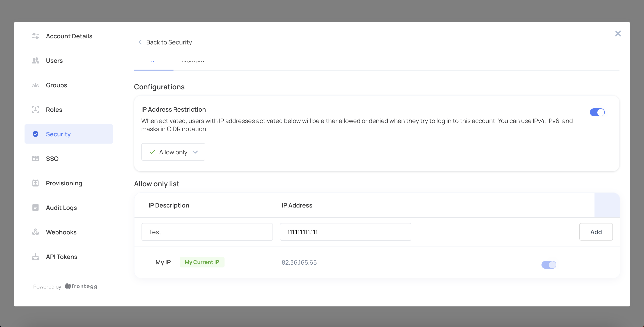Click the SSO icon in sidebar
The image size is (644, 327).
[x=36, y=158]
